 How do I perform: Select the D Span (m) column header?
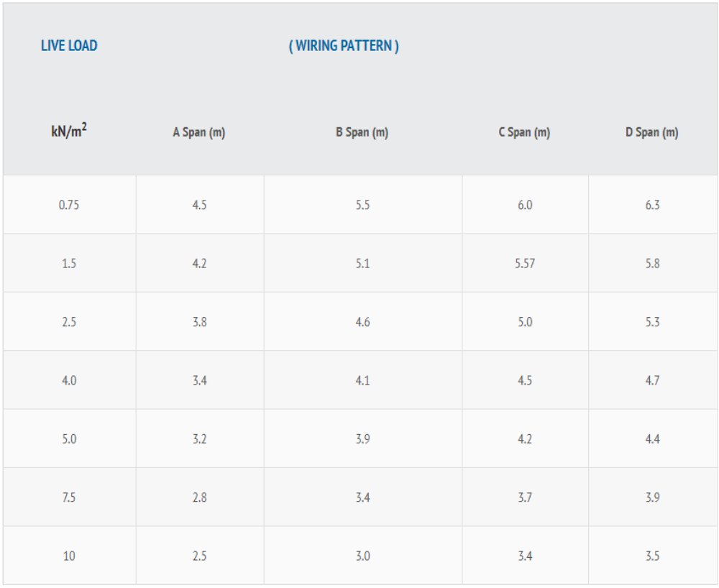652,132
